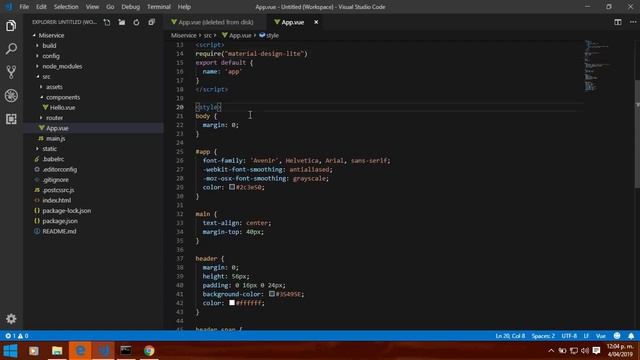Expand the config folder
Viewport: 640px width, 360px height.
pyautogui.click(x=38, y=56)
